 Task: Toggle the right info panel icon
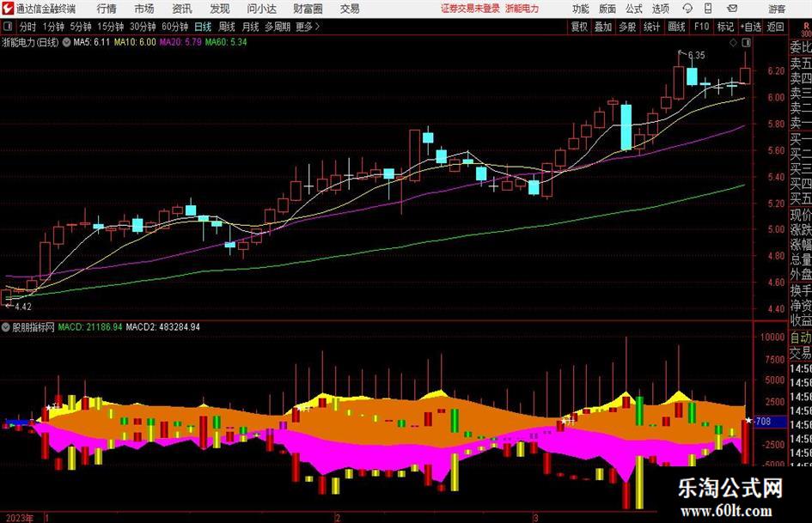(746, 43)
